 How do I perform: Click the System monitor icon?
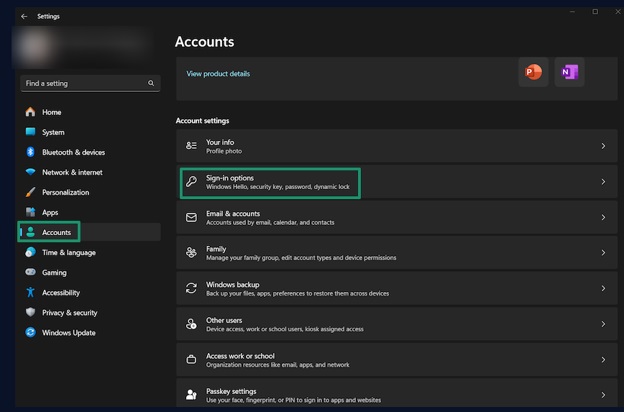(x=30, y=132)
